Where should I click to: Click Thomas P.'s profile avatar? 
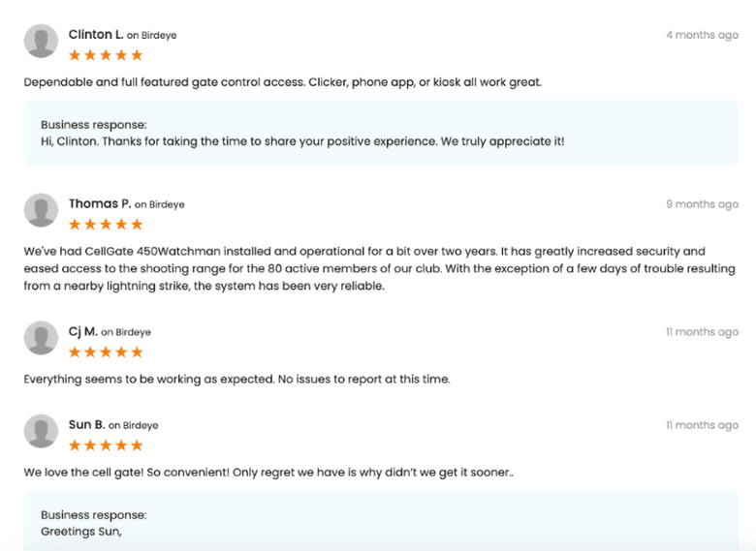tap(41, 210)
